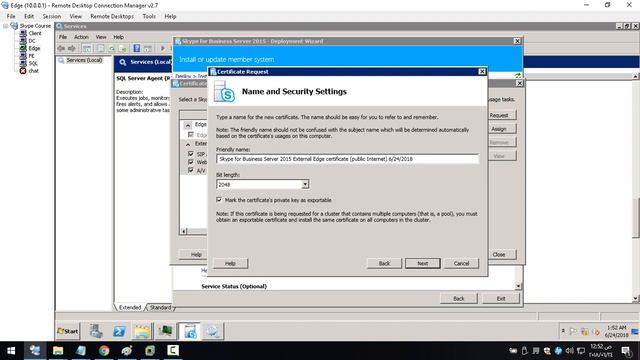The image size is (640, 360).
Task: Select the DC server in RDCMan tree
Action: tap(32, 41)
